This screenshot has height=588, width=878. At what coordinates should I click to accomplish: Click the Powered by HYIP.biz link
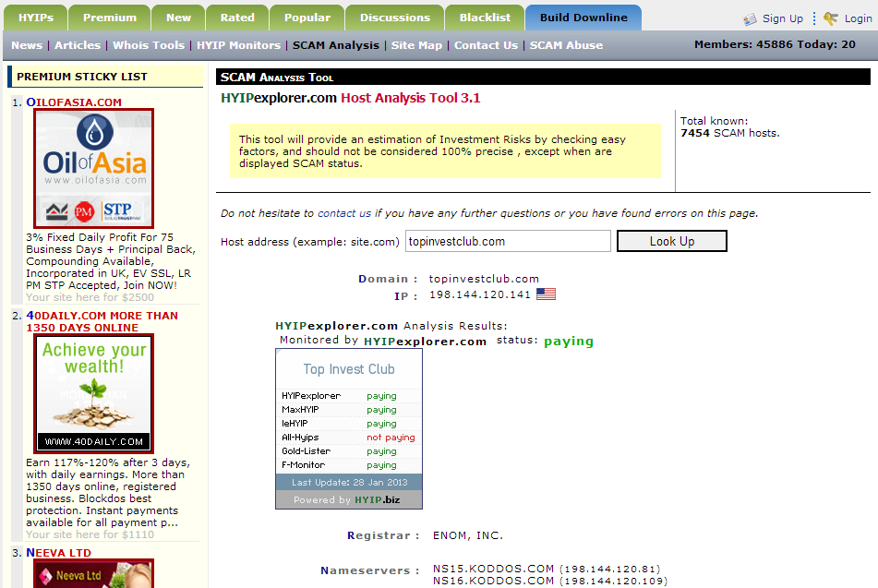[347, 499]
